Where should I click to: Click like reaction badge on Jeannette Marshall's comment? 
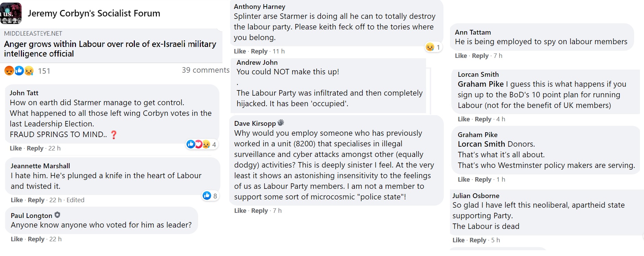pyautogui.click(x=207, y=196)
